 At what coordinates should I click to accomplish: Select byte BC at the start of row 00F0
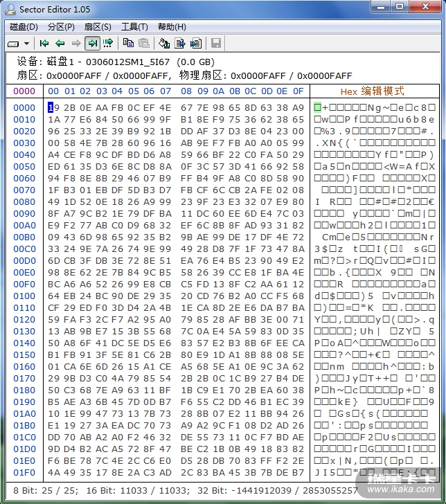pyautogui.click(x=53, y=284)
